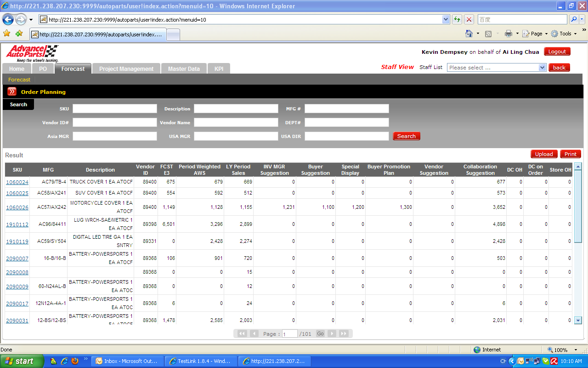Switch to the Project Management tab
588x368 pixels.
coord(126,69)
